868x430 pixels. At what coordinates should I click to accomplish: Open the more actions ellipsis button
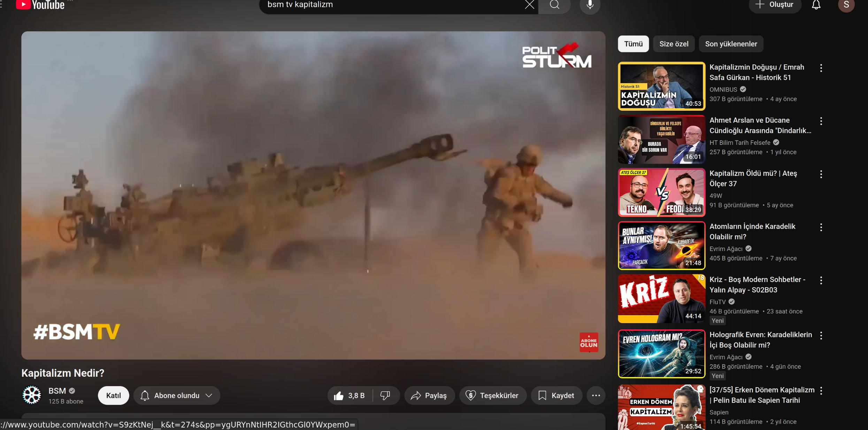pos(596,396)
